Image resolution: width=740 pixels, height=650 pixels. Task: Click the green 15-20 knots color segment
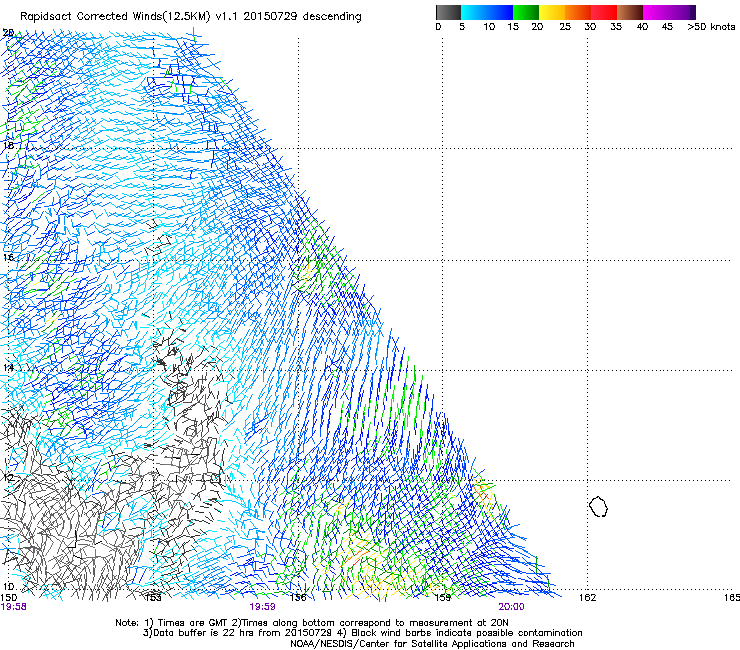tap(526, 12)
